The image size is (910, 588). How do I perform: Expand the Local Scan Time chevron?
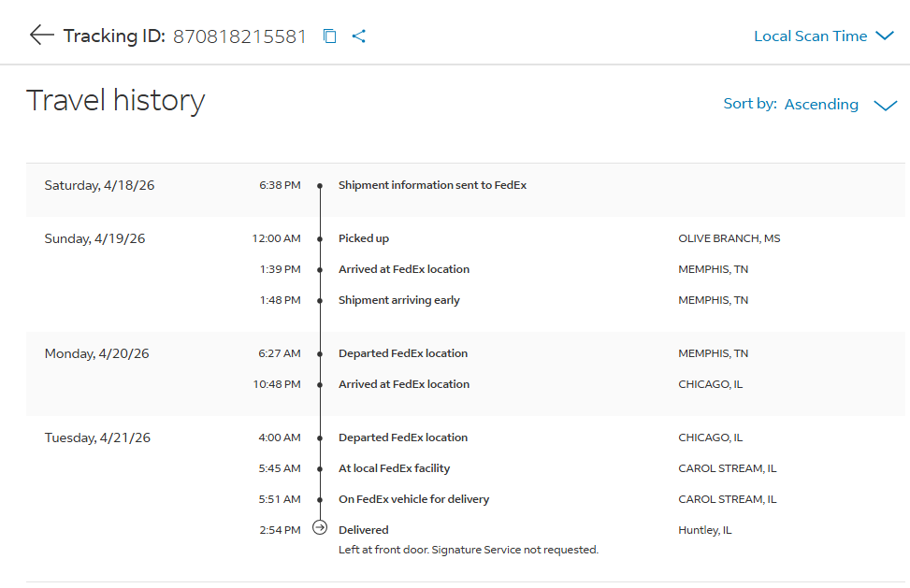point(885,36)
